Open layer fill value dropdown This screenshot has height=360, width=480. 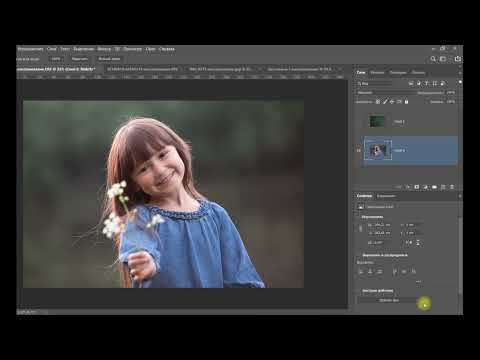tap(451, 102)
